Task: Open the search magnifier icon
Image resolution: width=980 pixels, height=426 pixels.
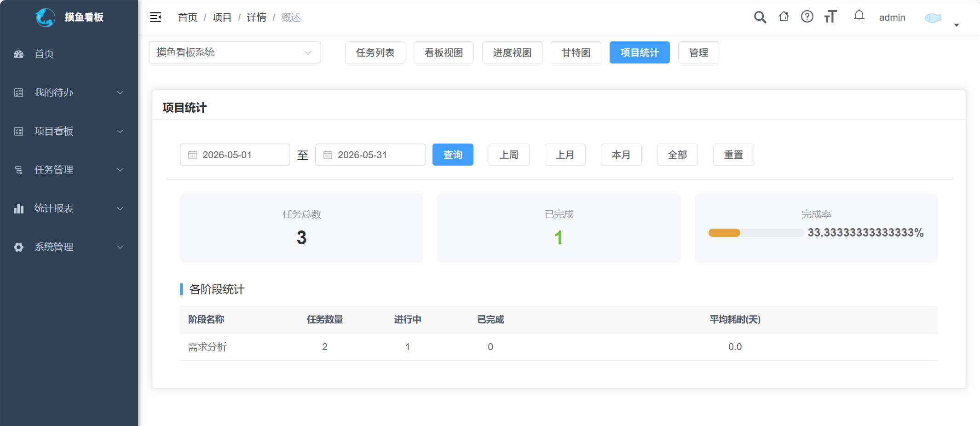Action: click(760, 17)
